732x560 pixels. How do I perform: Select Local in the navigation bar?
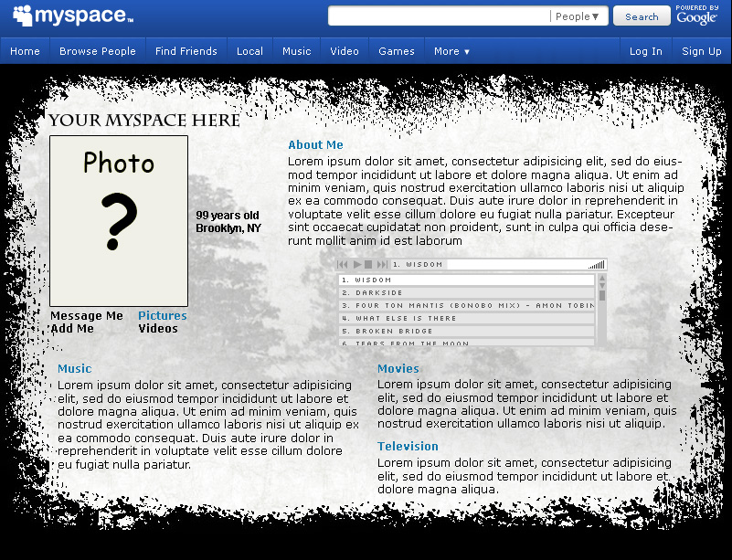coord(249,51)
